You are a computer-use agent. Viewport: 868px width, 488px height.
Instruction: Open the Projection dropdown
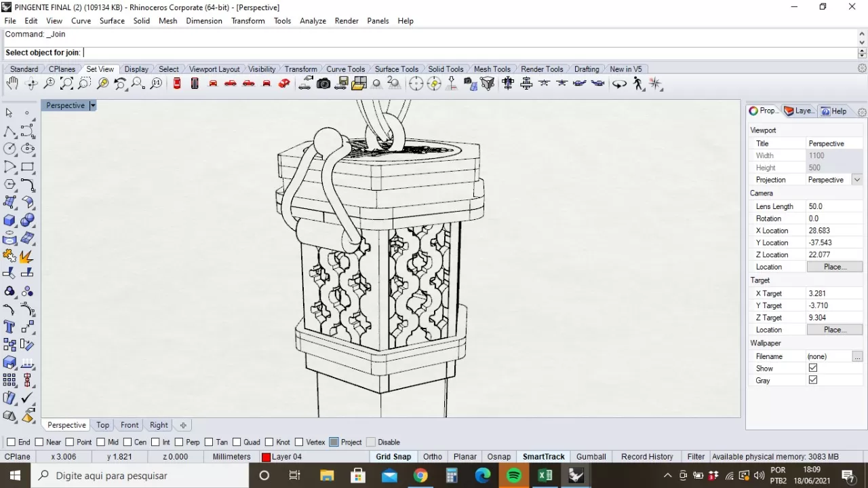857,180
